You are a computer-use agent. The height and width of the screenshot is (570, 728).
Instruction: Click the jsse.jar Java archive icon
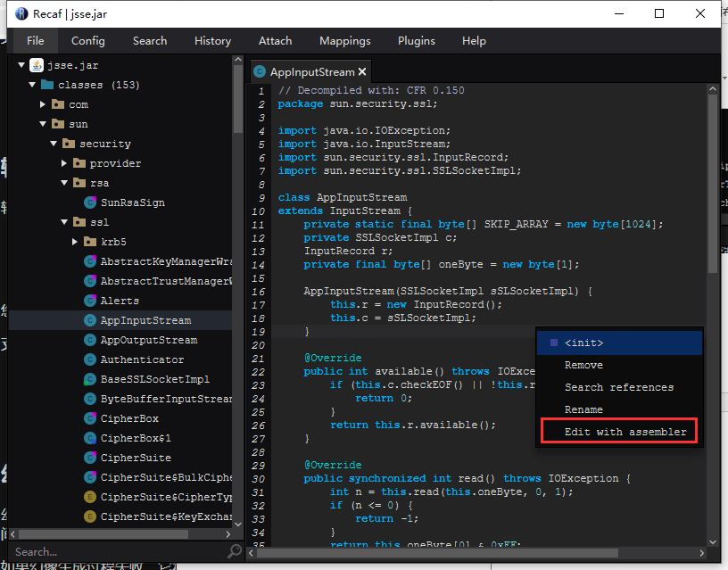tap(37, 65)
